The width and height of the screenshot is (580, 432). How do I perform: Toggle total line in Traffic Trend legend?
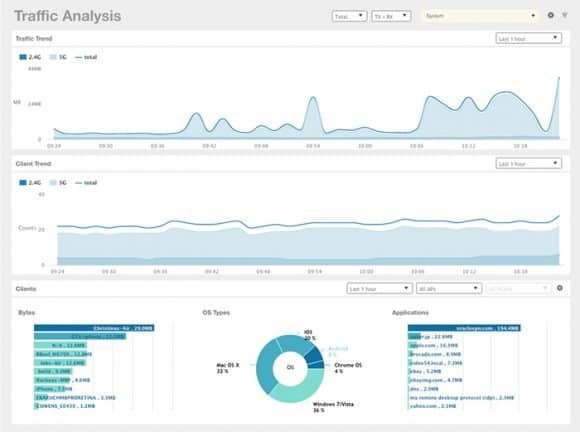86,57
